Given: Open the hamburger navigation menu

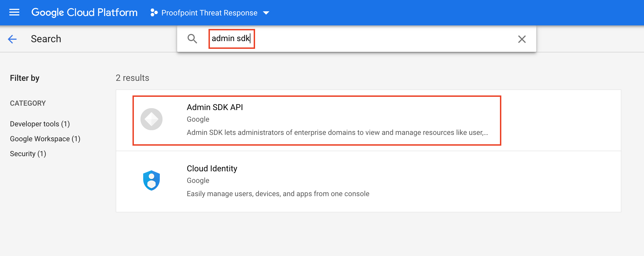Looking at the screenshot, I should point(14,12).
